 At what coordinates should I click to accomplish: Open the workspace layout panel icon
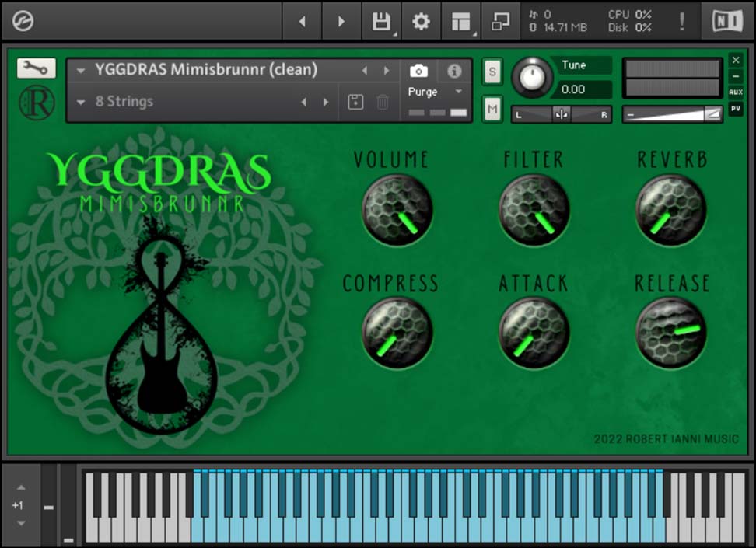click(461, 21)
